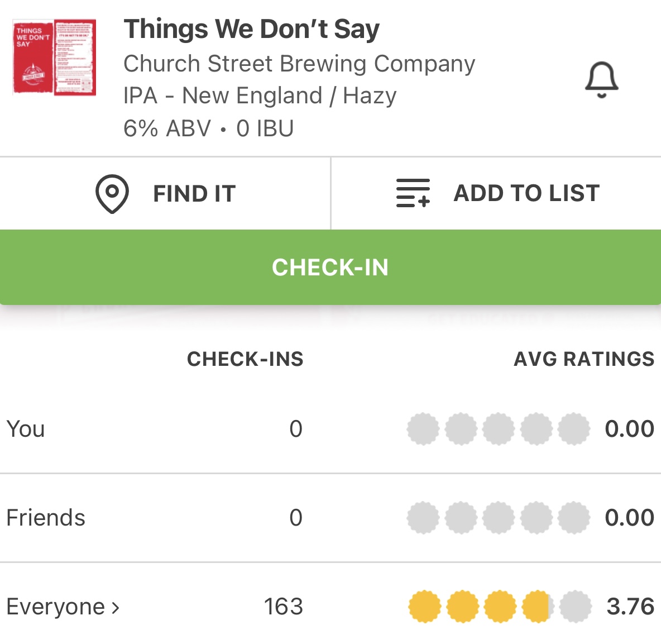Open the 163 total check-ins count
Image resolution: width=661 pixels, height=644 pixels.
(x=283, y=607)
